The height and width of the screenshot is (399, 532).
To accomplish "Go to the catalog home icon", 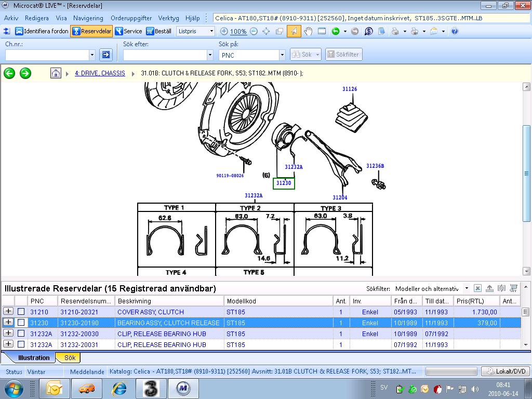I will pyautogui.click(x=56, y=73).
